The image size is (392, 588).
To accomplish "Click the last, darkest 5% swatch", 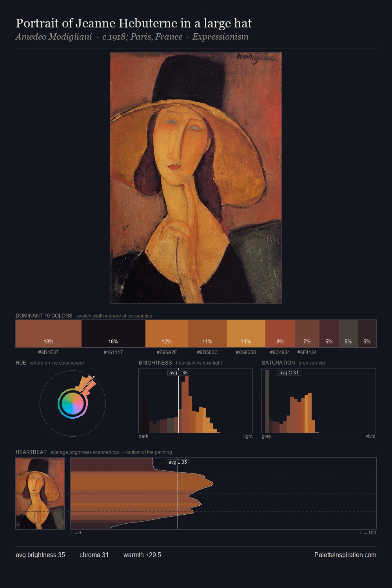I will 367,334.
